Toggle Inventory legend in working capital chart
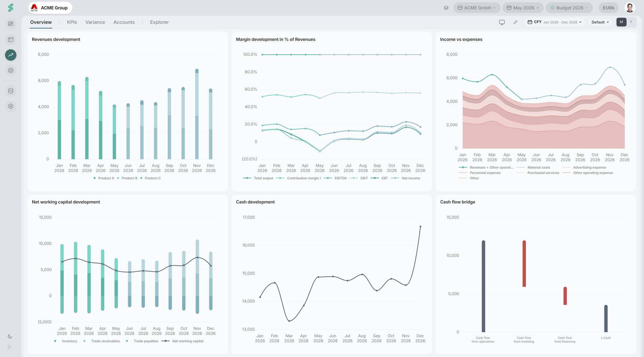The width and height of the screenshot is (644, 357). (66, 341)
